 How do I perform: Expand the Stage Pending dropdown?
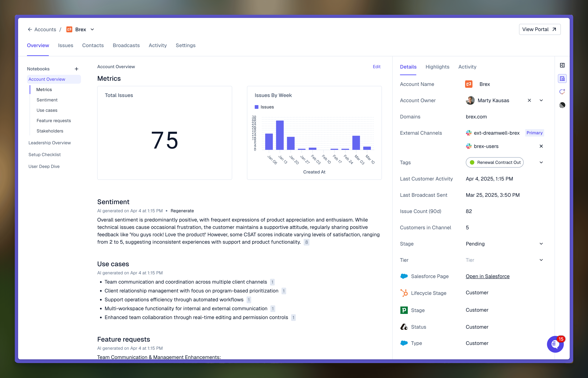pyautogui.click(x=541, y=244)
